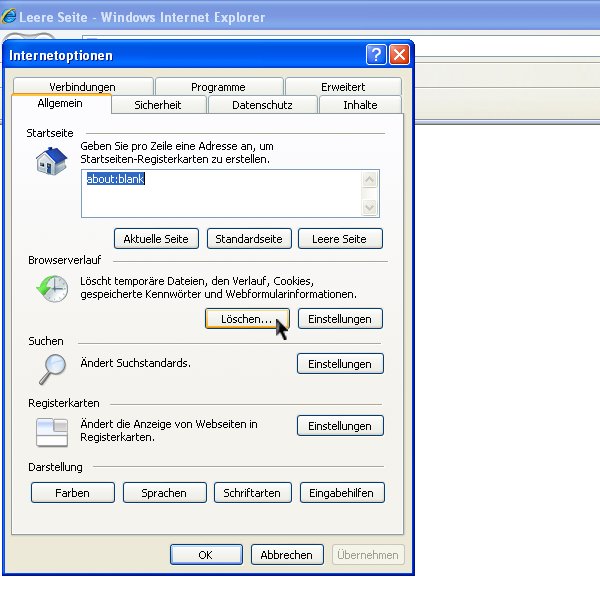Click Löschen... to delete browsing history
Viewport: 600px width, 600px height.
click(247, 319)
